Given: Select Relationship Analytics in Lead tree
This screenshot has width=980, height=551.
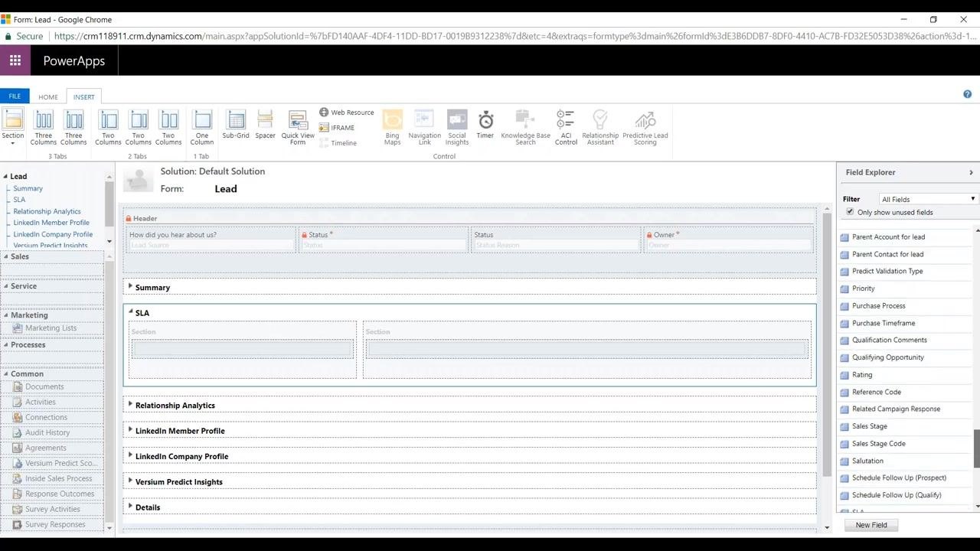Looking at the screenshot, I should [x=47, y=211].
